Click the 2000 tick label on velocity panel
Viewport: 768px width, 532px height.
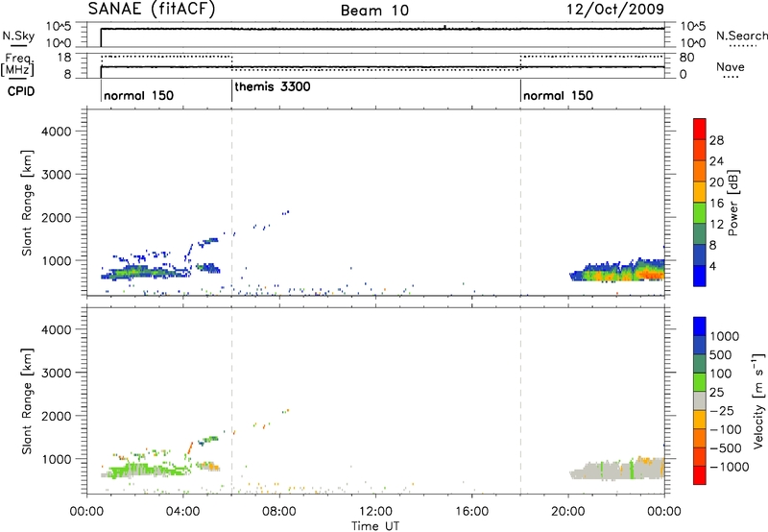tap(57, 416)
